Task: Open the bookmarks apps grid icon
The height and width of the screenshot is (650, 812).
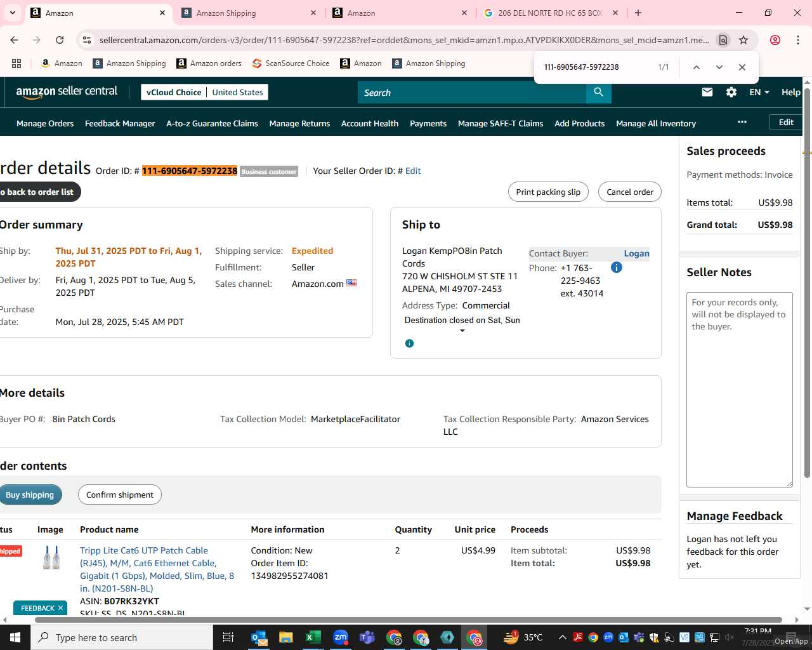Action: pyautogui.click(x=16, y=63)
